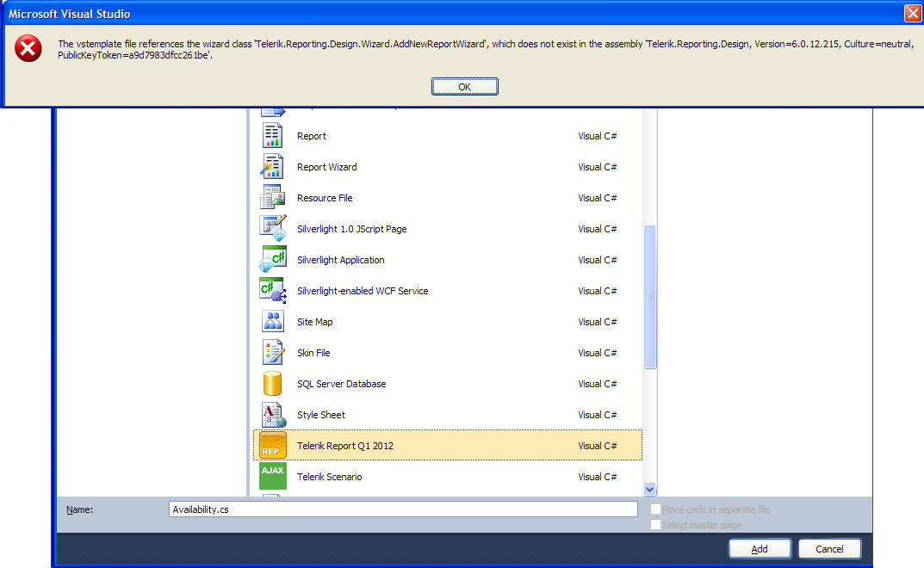
Task: Select the 'Skin File' template name
Action: pyautogui.click(x=313, y=353)
